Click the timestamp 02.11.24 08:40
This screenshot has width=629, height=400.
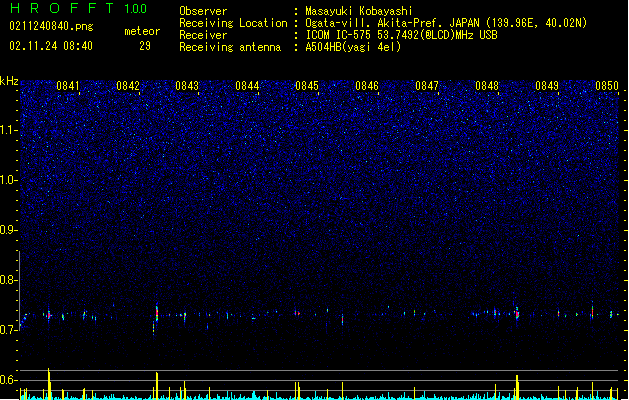pos(51,46)
